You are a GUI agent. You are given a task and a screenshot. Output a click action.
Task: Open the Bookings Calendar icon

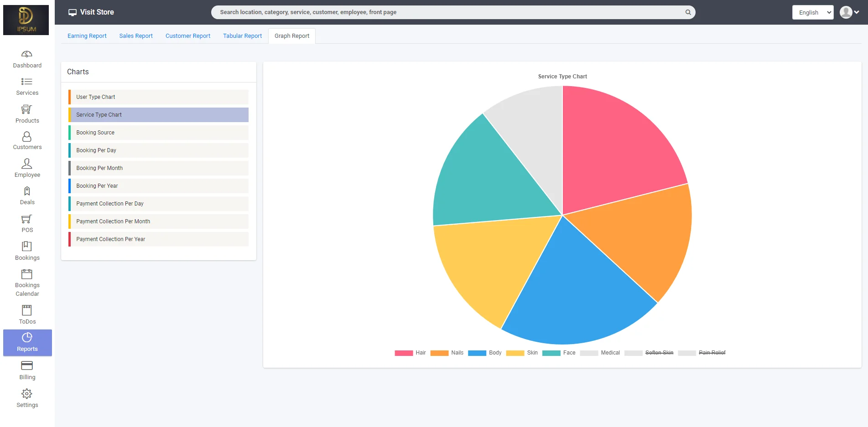pos(27,274)
